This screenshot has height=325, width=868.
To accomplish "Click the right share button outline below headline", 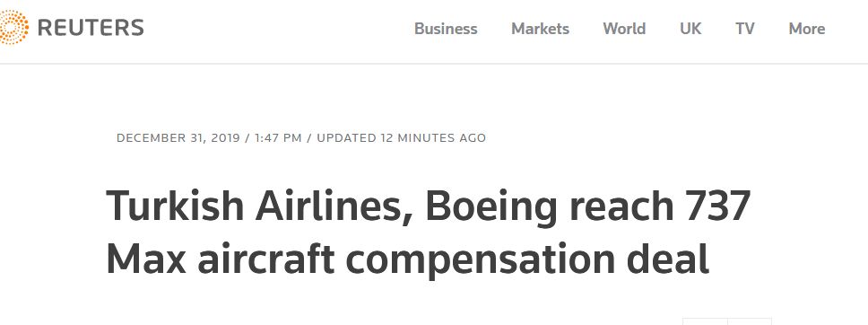I will point(750,321).
